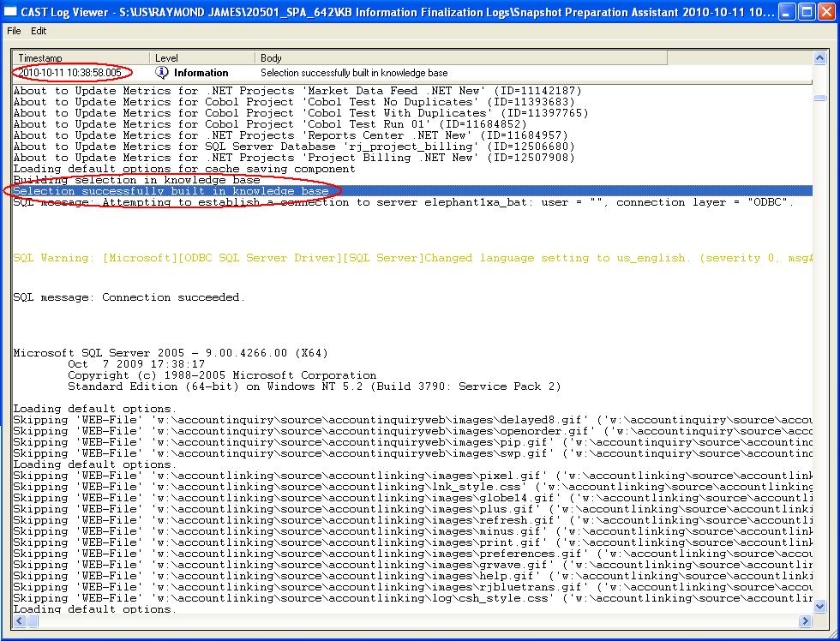840x641 pixels.
Task: Click the horizontal scrollbar left arrow
Action: click(x=19, y=621)
